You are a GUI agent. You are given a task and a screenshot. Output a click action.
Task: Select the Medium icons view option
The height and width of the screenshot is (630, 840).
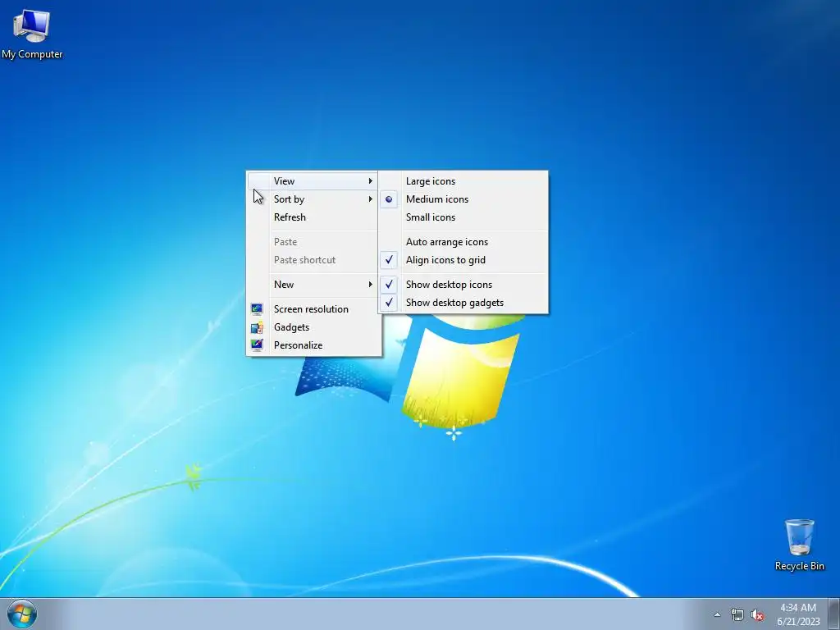pyautogui.click(x=463, y=199)
